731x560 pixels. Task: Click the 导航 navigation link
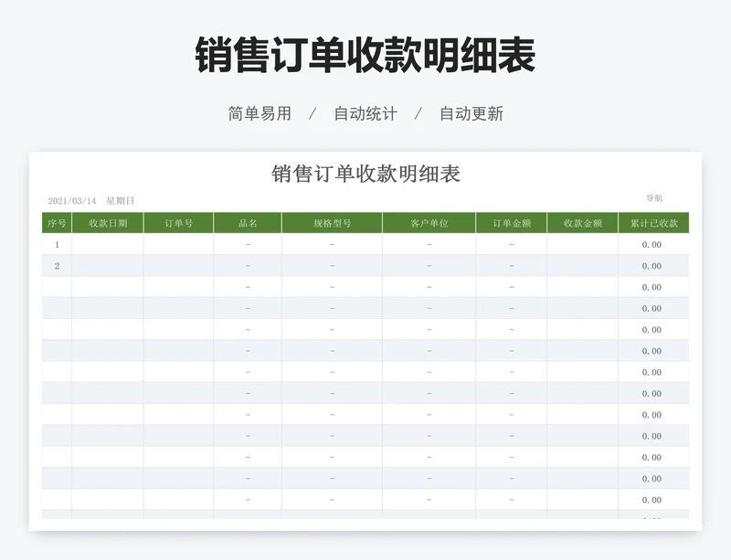click(x=654, y=198)
